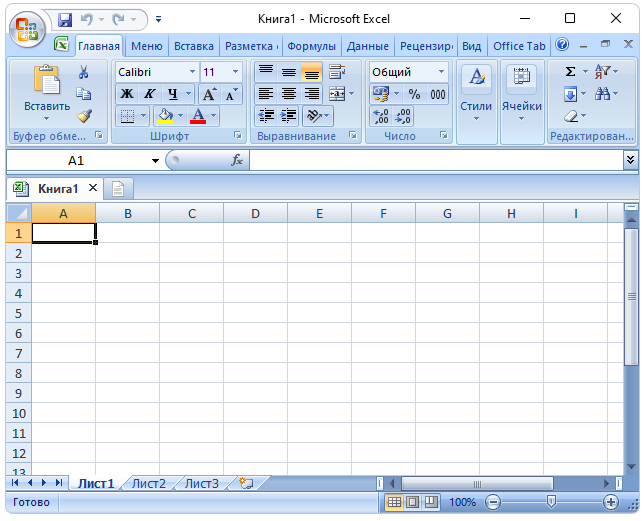
Task: Increase font size with large A
Action: [x=209, y=94]
